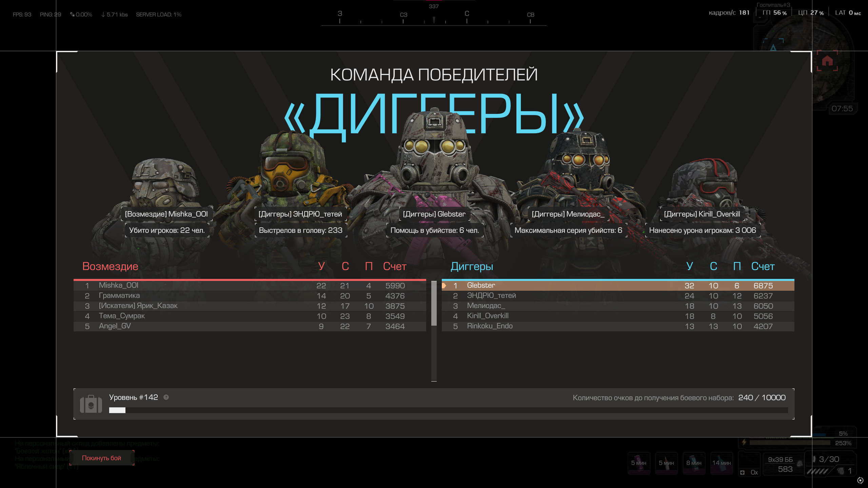Select the Glebster row in Диггеры table
The width and height of the screenshot is (868, 488).
click(618, 286)
